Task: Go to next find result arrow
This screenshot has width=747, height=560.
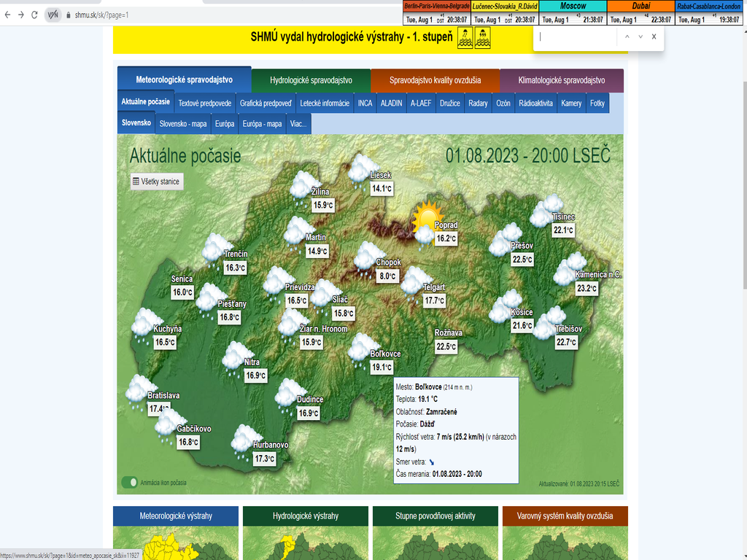Action: 640,36
